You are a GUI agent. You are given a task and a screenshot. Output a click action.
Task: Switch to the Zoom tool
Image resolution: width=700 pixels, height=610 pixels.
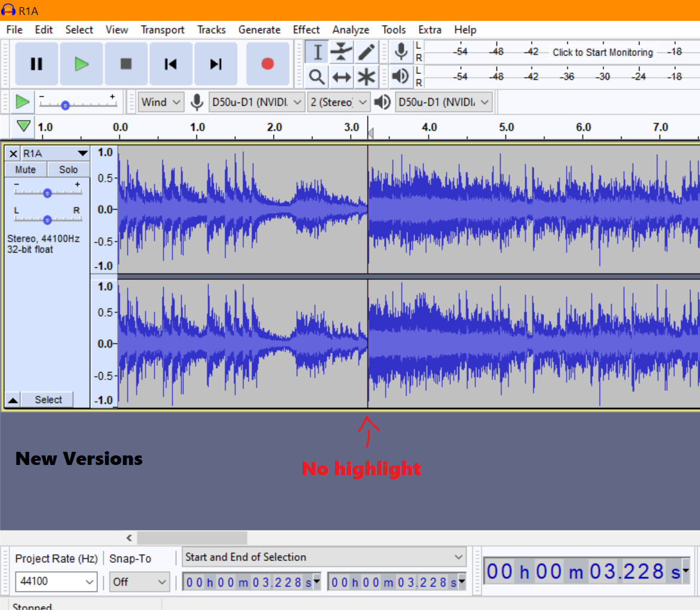click(317, 76)
